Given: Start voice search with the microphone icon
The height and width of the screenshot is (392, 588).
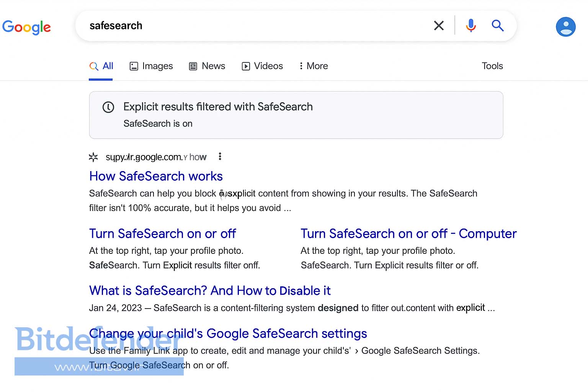Looking at the screenshot, I should click(471, 26).
